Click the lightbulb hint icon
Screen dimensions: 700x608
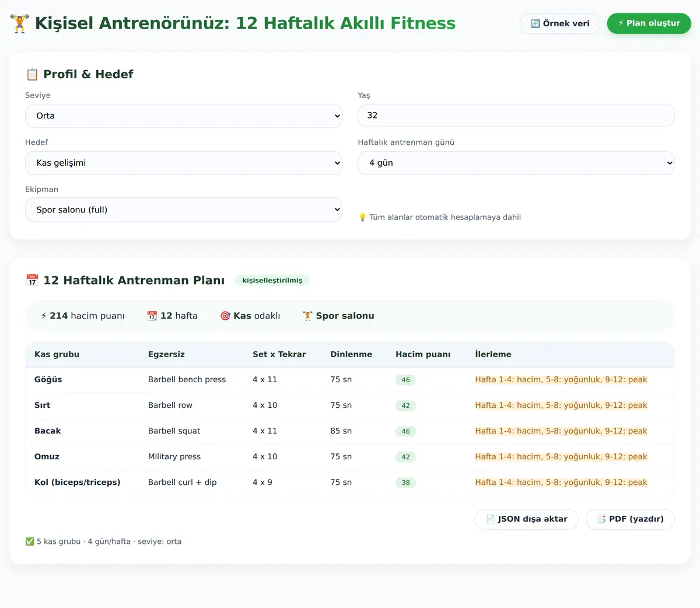362,217
